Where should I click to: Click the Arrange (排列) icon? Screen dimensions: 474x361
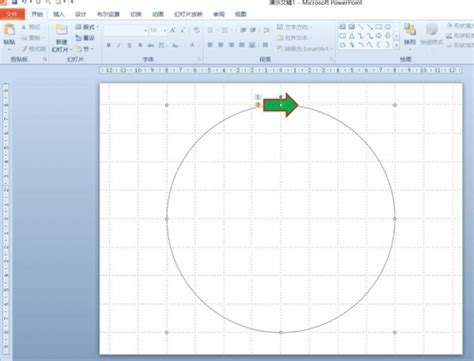point(410,30)
